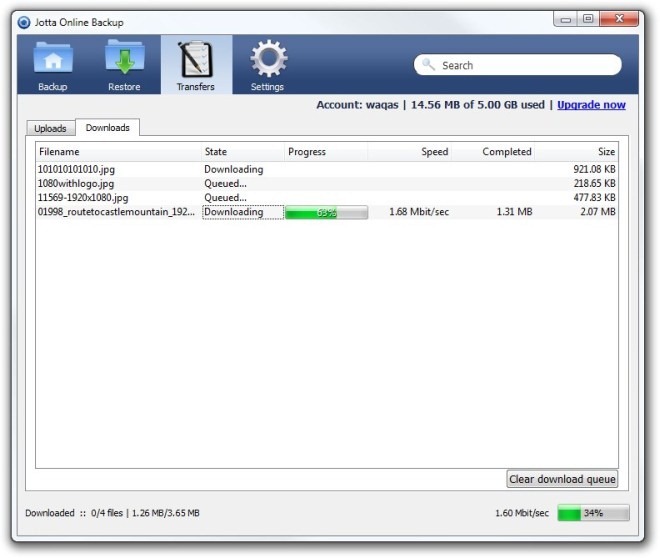Click Downloading state of 101010101010.jpg
This screenshot has height=558, width=660.
click(234, 169)
